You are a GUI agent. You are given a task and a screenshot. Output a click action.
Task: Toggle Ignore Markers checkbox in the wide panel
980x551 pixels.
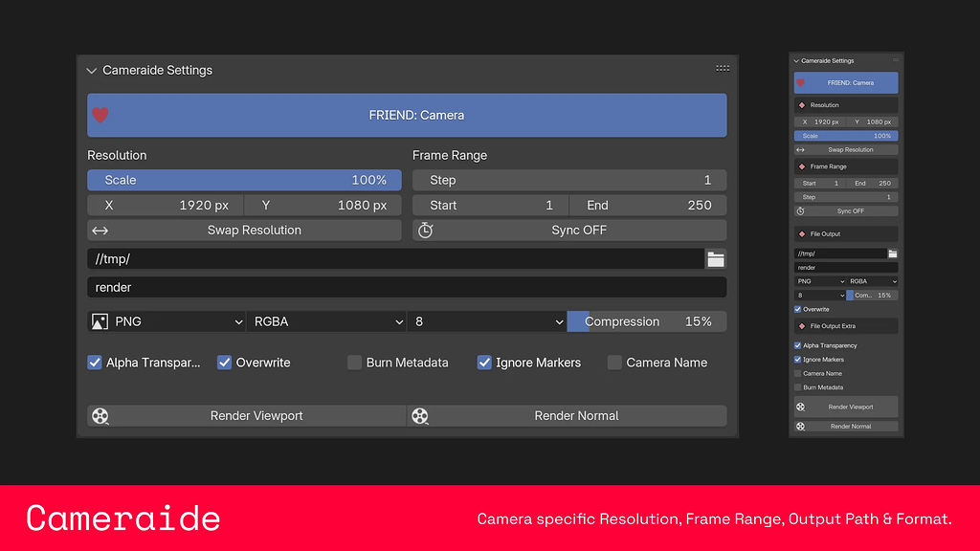click(x=484, y=363)
